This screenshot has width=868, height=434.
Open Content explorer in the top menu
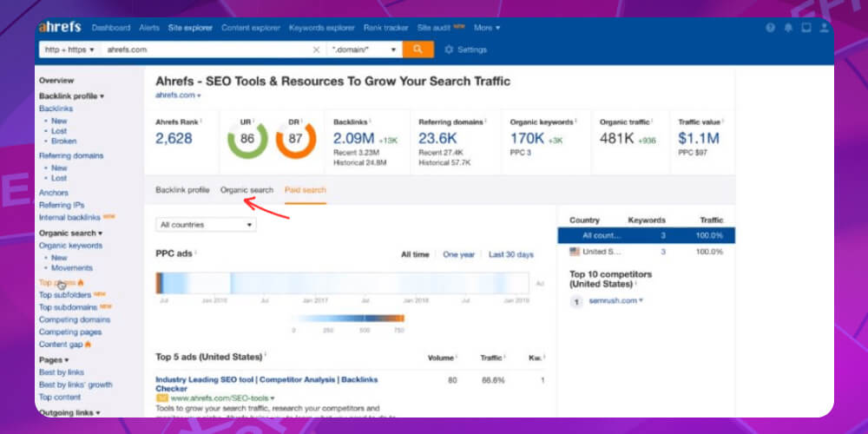(x=251, y=28)
